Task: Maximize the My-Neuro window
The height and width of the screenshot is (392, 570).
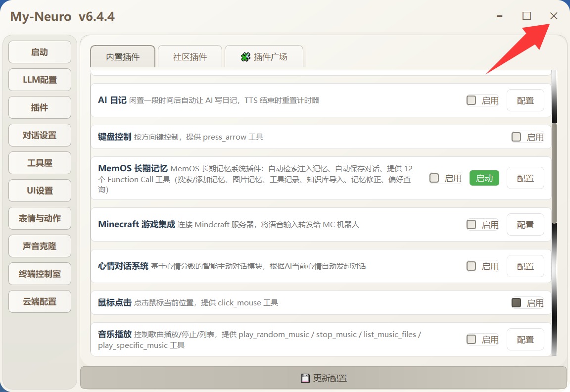Action: coord(526,16)
